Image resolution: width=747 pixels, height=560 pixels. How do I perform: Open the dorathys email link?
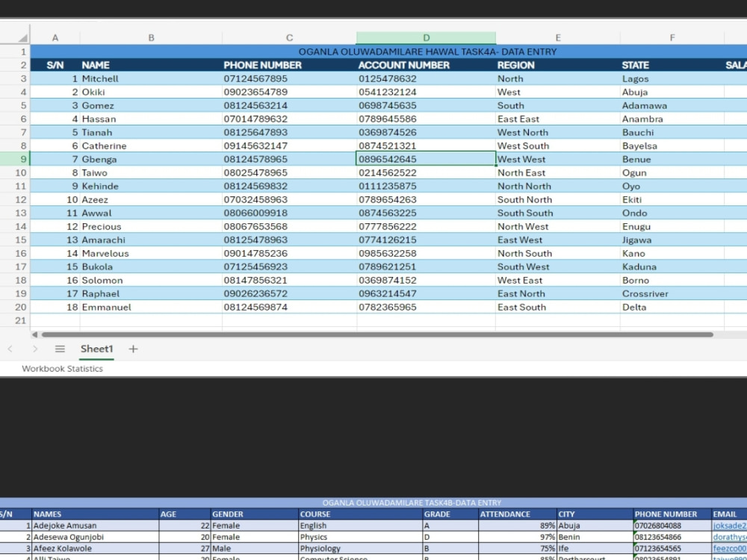coord(730,537)
